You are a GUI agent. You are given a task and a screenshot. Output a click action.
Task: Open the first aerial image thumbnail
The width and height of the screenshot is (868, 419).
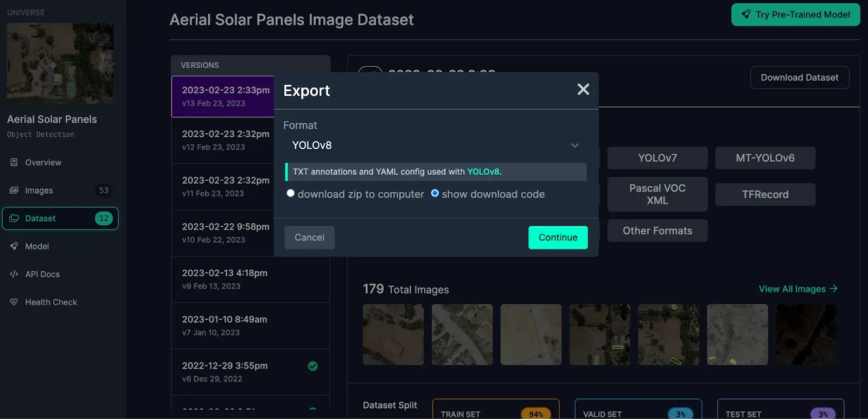point(393,334)
